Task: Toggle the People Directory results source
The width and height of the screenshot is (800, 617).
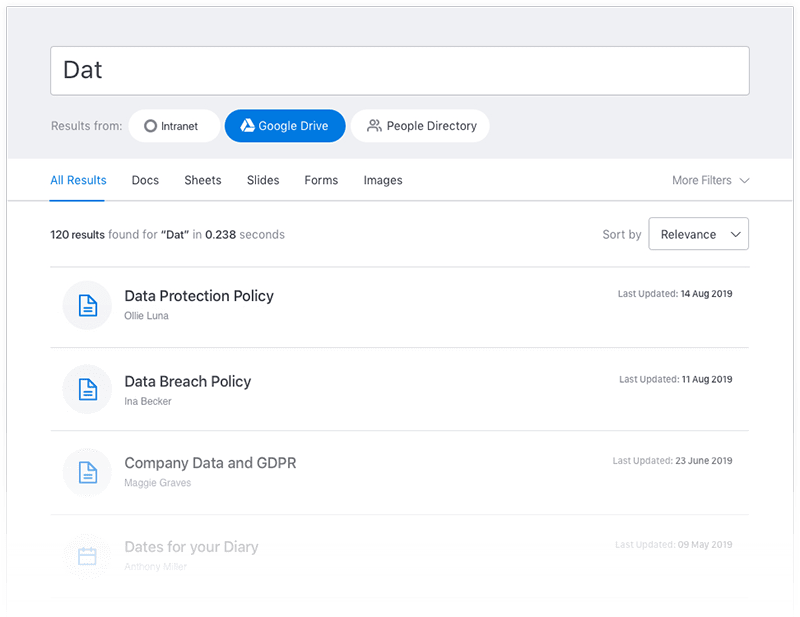Action: 420,126
